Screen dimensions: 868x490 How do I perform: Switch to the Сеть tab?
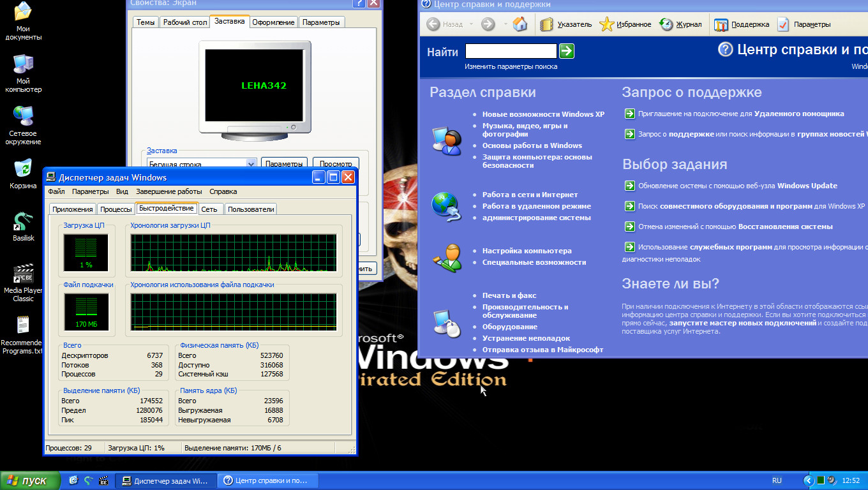tap(209, 209)
